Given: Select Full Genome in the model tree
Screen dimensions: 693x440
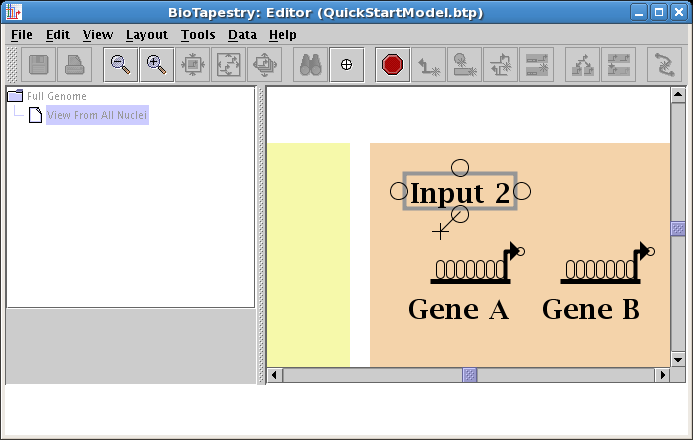Looking at the screenshot, I should 56,96.
